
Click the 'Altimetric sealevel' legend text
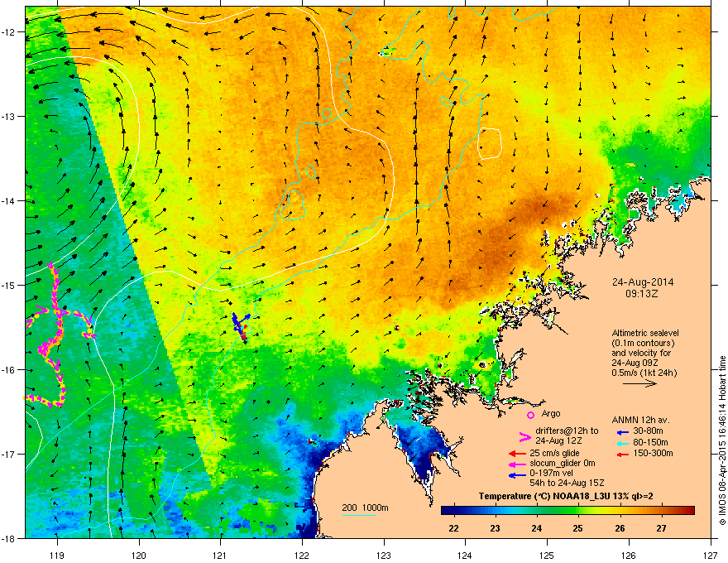(x=645, y=333)
